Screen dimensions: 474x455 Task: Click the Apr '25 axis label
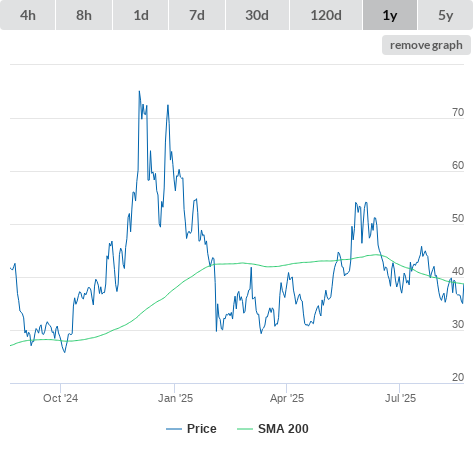pos(287,398)
